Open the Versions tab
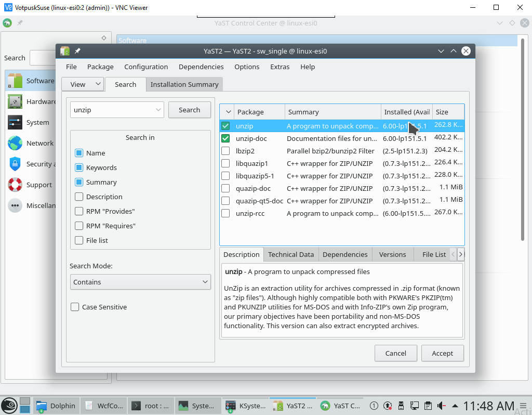This screenshot has width=532, height=415. pyautogui.click(x=393, y=254)
